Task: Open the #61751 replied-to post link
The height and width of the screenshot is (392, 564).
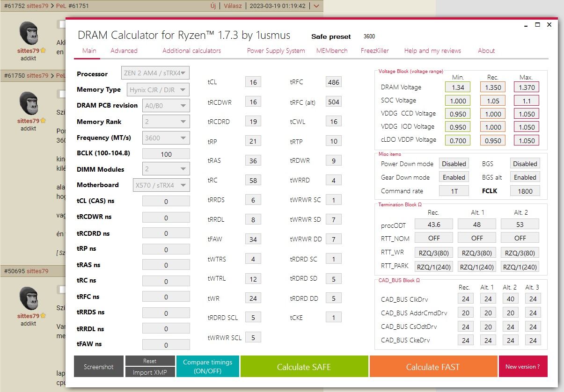Action: pyautogui.click(x=78, y=6)
